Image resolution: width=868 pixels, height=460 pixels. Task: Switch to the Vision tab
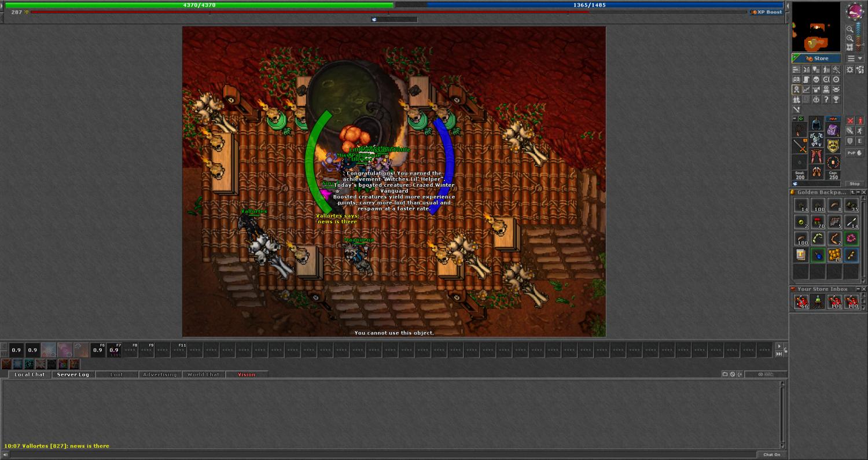pos(247,374)
